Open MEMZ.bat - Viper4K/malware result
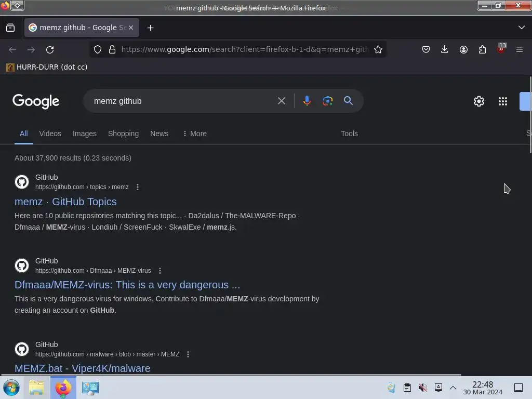This screenshot has width=532, height=399. (83, 368)
